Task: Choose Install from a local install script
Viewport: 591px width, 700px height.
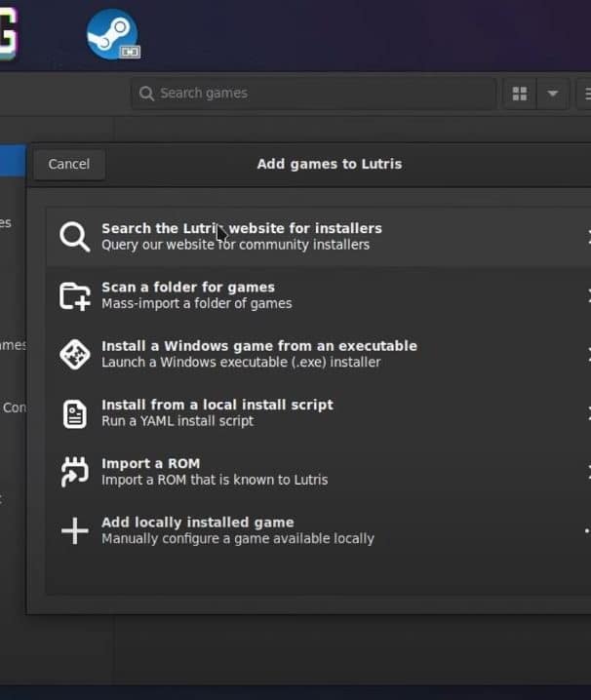Action: 318,413
